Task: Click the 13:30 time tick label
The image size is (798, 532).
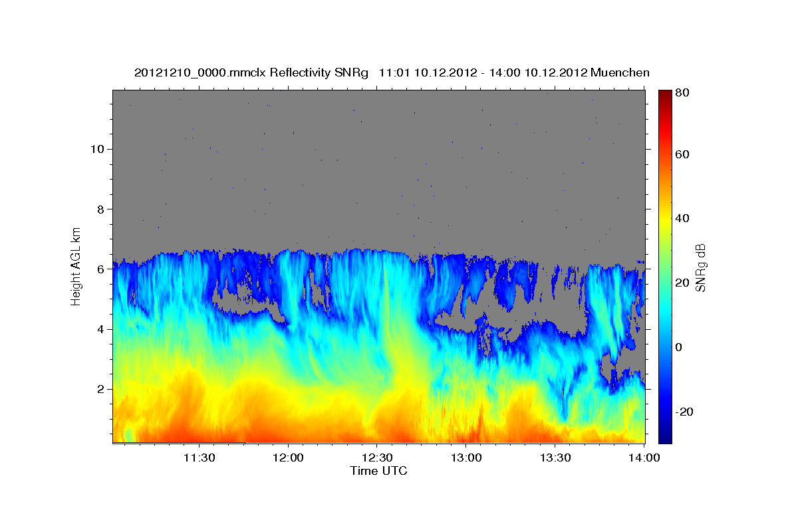Action: tap(556, 458)
